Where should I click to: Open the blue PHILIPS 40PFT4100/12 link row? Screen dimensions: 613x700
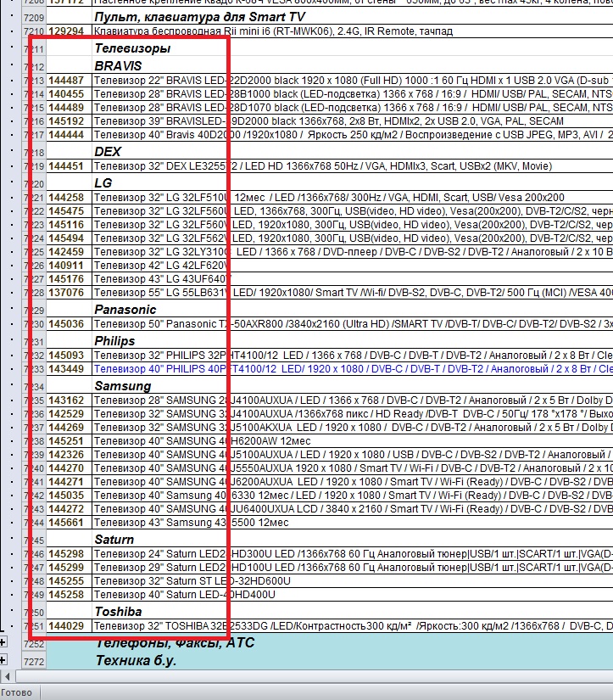tap(353, 369)
